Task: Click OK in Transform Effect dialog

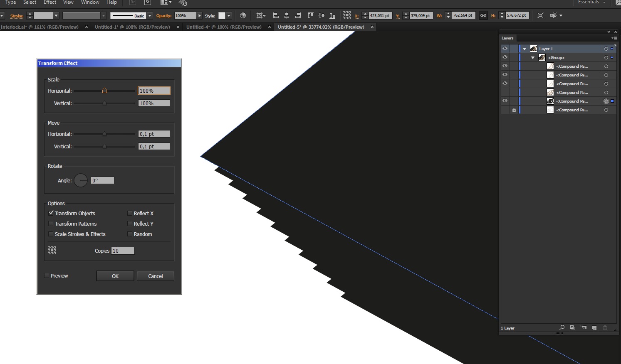Action: point(115,276)
